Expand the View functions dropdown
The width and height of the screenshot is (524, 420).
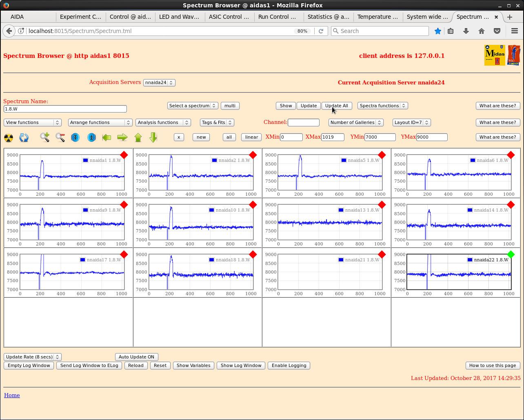(33, 122)
